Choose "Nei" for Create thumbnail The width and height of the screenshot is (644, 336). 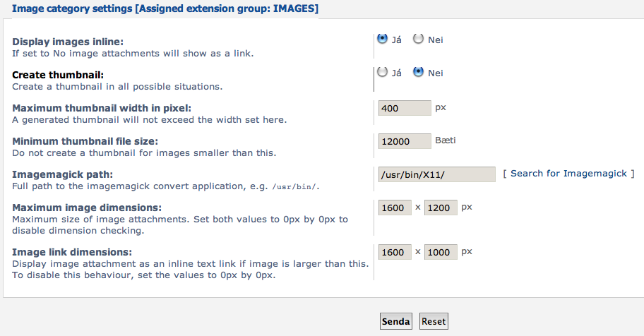[419, 72]
